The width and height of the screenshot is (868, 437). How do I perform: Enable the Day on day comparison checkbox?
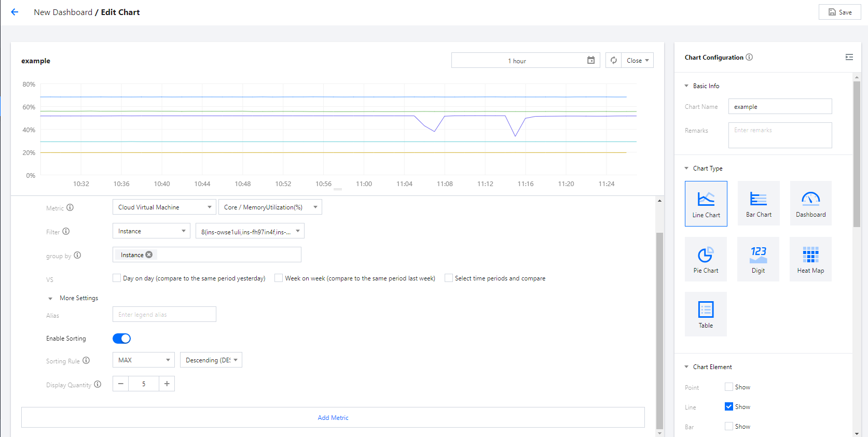coord(117,278)
